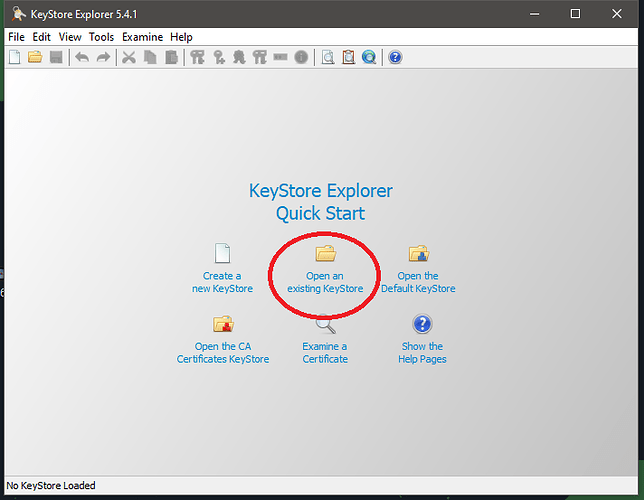
Task: Click the Generate Key Pair toolbar icon
Action: (198, 57)
